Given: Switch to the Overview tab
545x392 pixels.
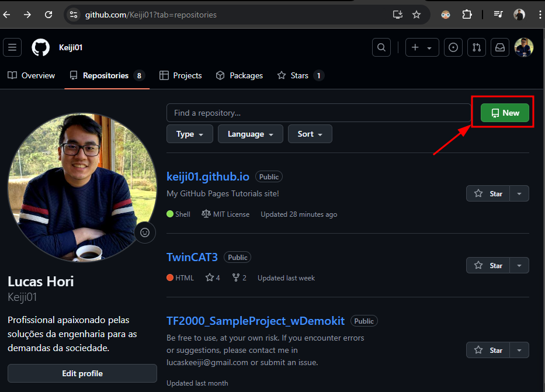Looking at the screenshot, I should (32, 75).
